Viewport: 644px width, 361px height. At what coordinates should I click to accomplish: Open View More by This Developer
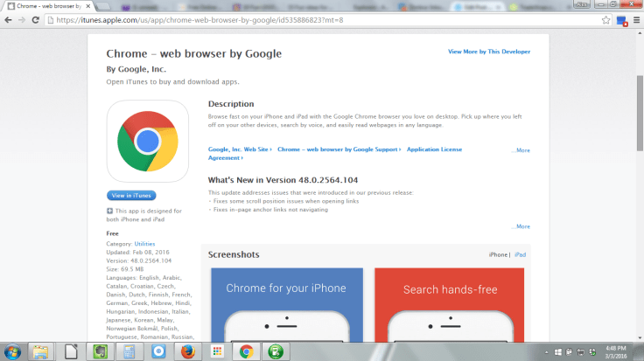[489, 52]
